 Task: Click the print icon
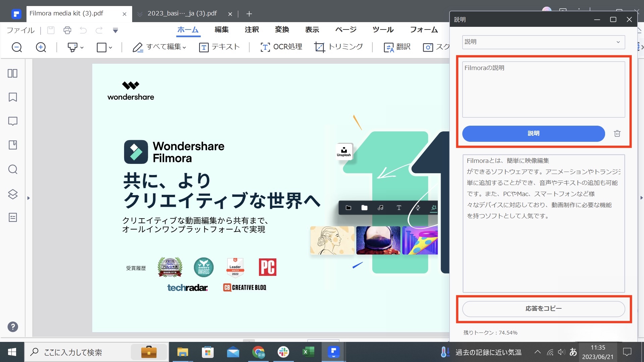pyautogui.click(x=67, y=31)
